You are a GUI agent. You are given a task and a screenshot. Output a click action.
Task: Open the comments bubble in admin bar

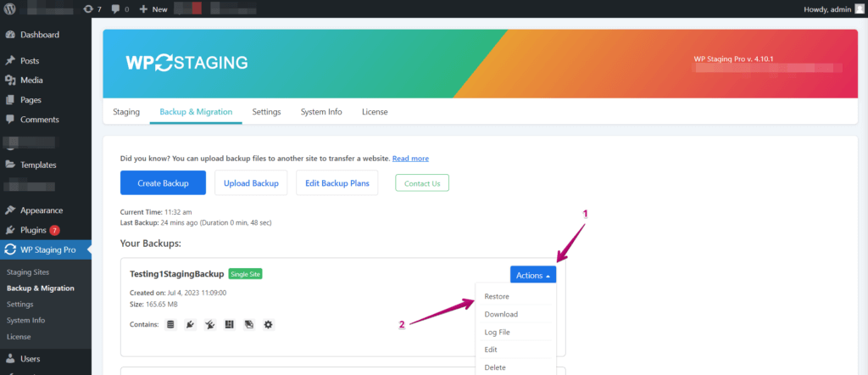(x=120, y=8)
